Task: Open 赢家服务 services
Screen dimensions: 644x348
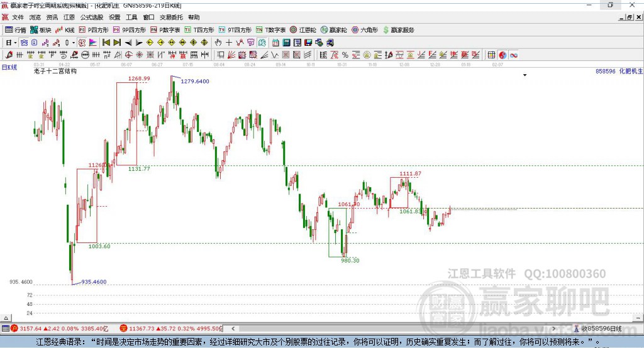Action: point(398,30)
